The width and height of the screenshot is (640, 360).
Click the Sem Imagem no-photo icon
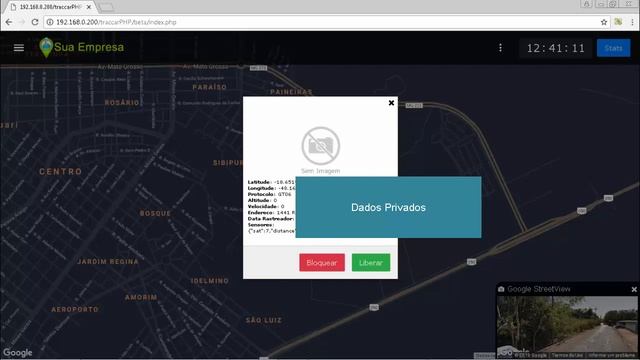[320, 146]
